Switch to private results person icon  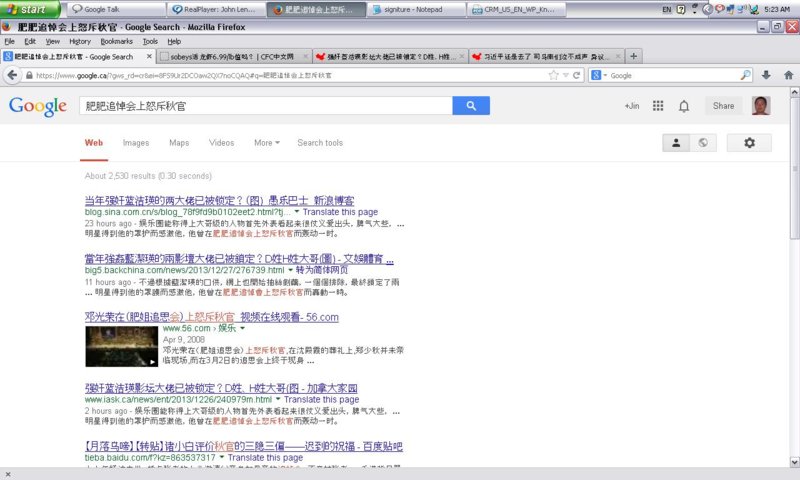coord(676,143)
